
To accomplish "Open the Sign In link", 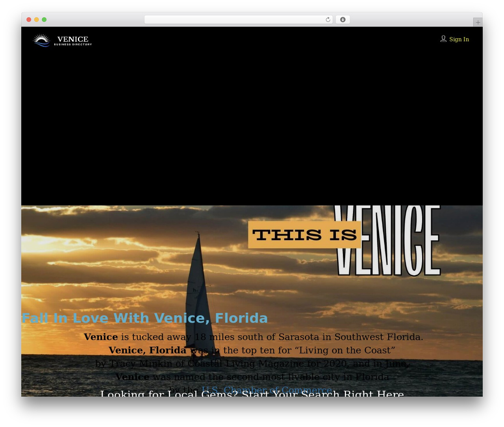I will [459, 39].
